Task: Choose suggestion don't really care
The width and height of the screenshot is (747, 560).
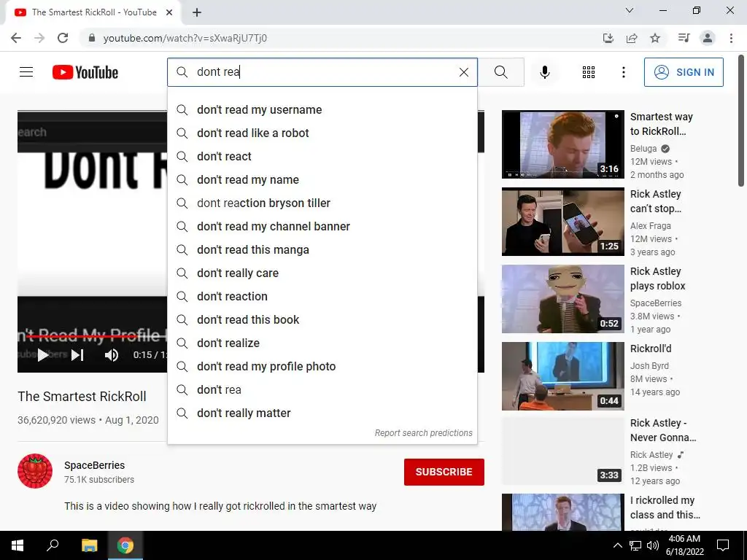Action: point(322,273)
